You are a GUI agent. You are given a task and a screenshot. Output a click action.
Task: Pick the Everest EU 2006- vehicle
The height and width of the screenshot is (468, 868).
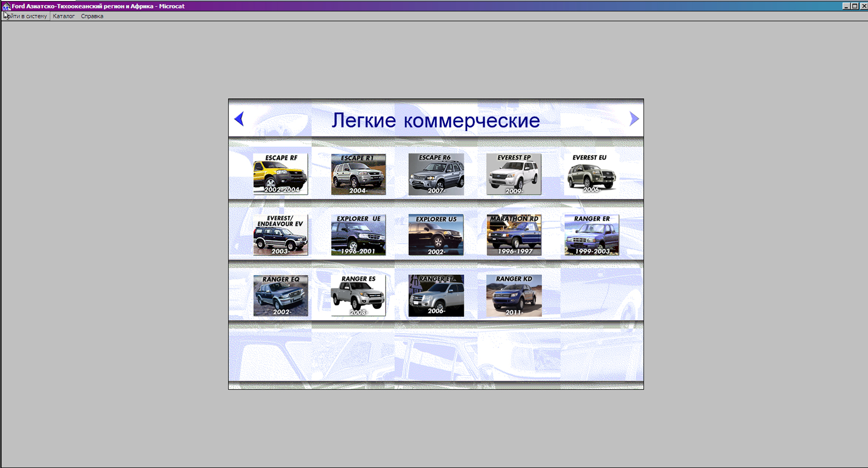coord(591,174)
